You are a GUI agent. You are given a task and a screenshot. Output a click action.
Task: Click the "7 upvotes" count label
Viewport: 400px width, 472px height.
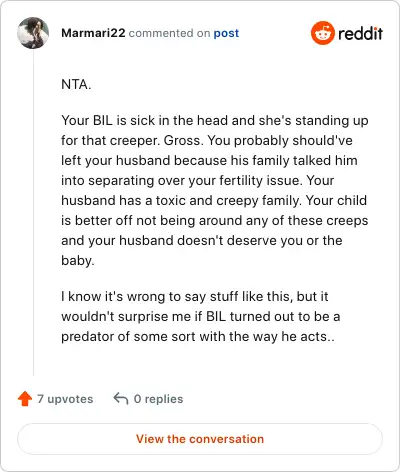pyautogui.click(x=65, y=399)
